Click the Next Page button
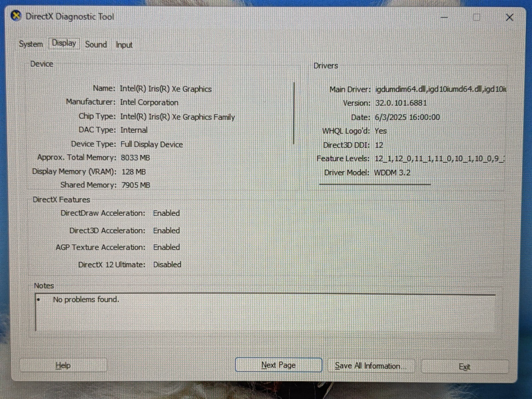Image resolution: width=532 pixels, height=399 pixels. click(x=278, y=365)
